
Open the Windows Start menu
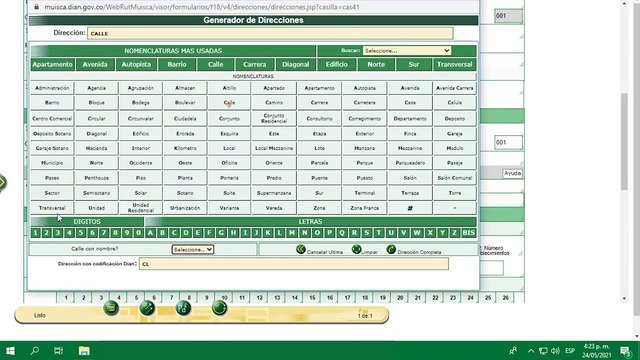10,351
